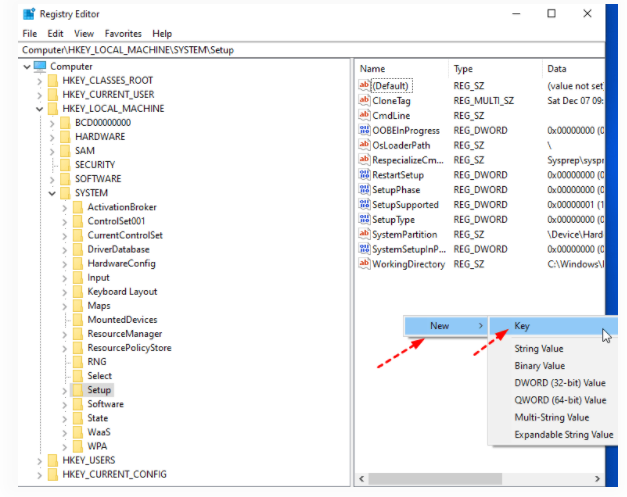Click the string icon beside OsLoaderPath

364,145
